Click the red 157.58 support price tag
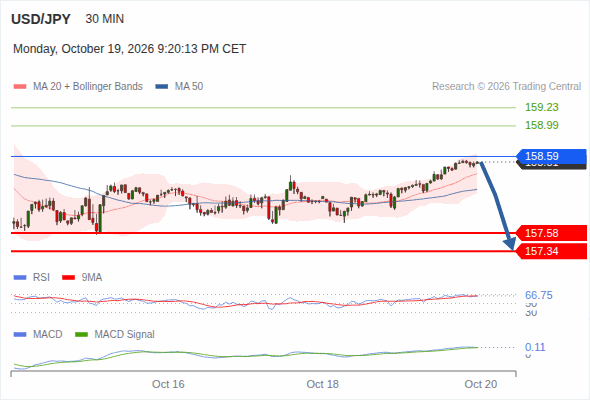The height and width of the screenshot is (400, 590). pos(551,233)
